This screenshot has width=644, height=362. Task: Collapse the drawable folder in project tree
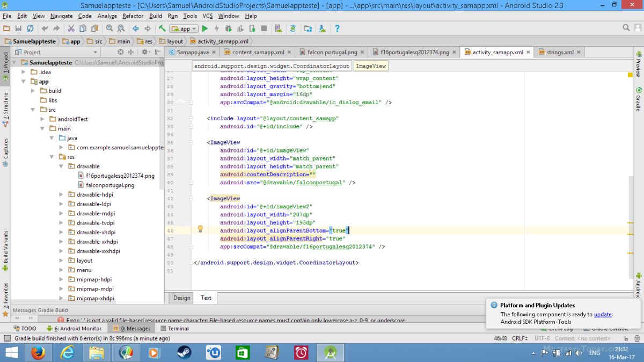pos(62,166)
